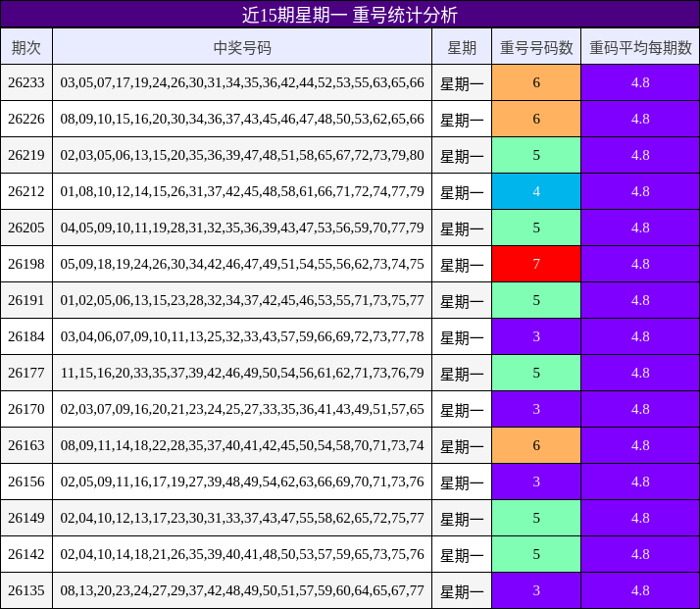Viewport: 700px width, 609px height.
Task: Select issue number 26233
Action: pyautogui.click(x=26, y=82)
